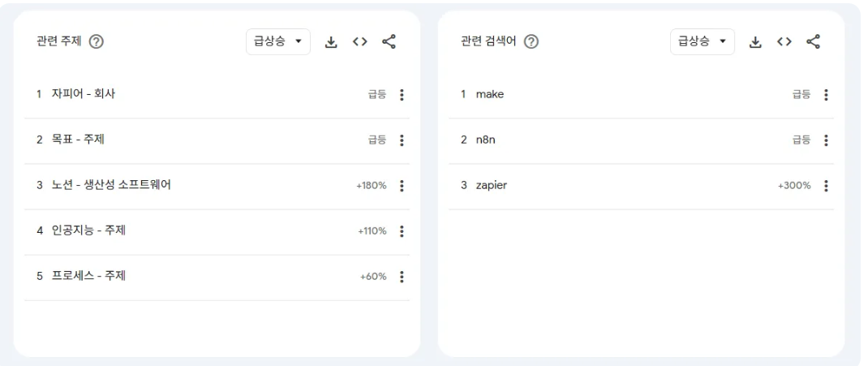
Task: Share the 관련 주제 panel
Action: pyautogui.click(x=389, y=41)
